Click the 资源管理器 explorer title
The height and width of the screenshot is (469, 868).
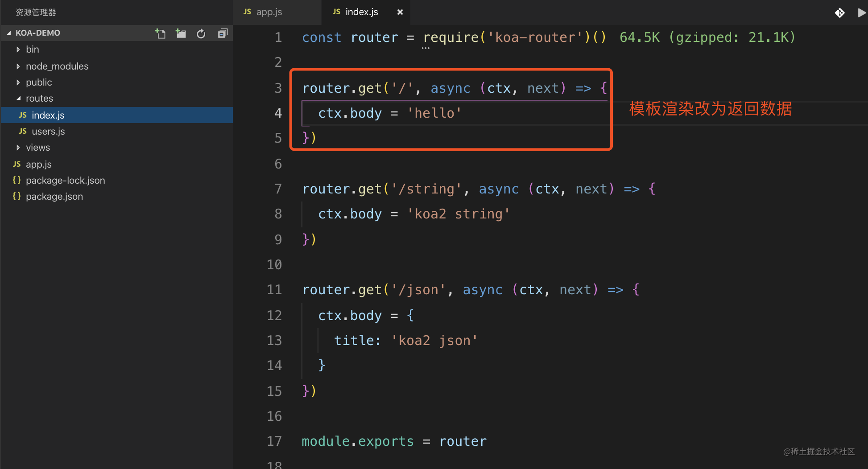pyautogui.click(x=36, y=12)
